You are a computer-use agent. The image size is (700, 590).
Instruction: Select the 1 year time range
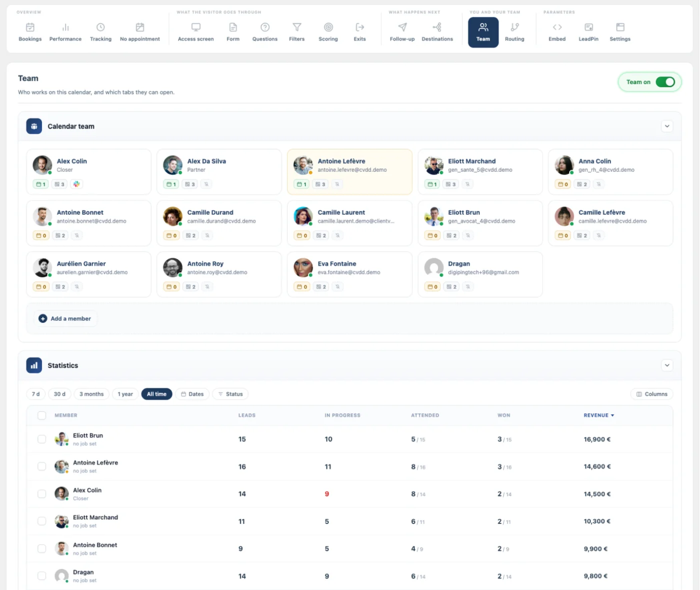click(125, 394)
